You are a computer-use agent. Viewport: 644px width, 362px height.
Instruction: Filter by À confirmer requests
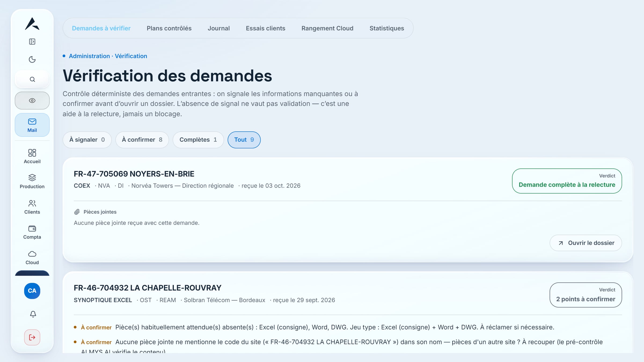pyautogui.click(x=142, y=140)
